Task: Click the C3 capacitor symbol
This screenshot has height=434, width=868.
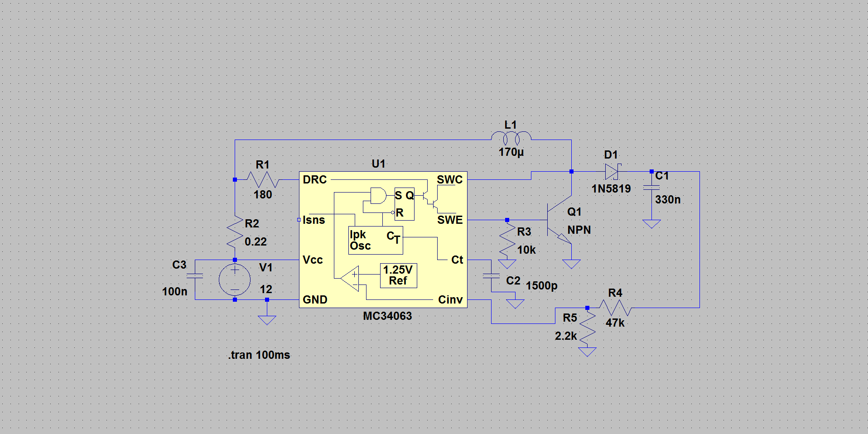Action: pyautogui.click(x=195, y=275)
